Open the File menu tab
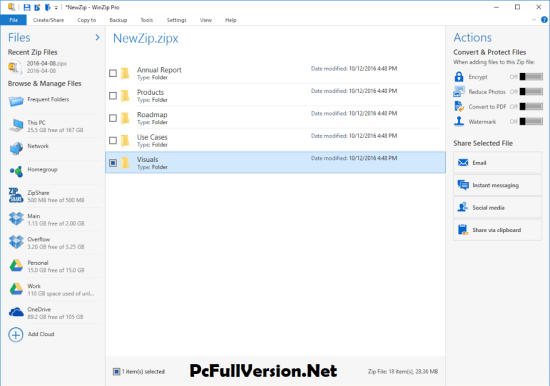The width and height of the screenshot is (550, 386). (x=13, y=20)
